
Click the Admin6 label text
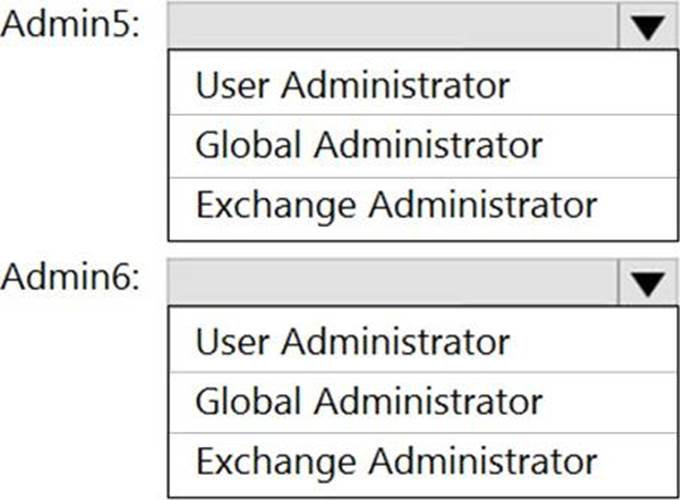click(71, 277)
